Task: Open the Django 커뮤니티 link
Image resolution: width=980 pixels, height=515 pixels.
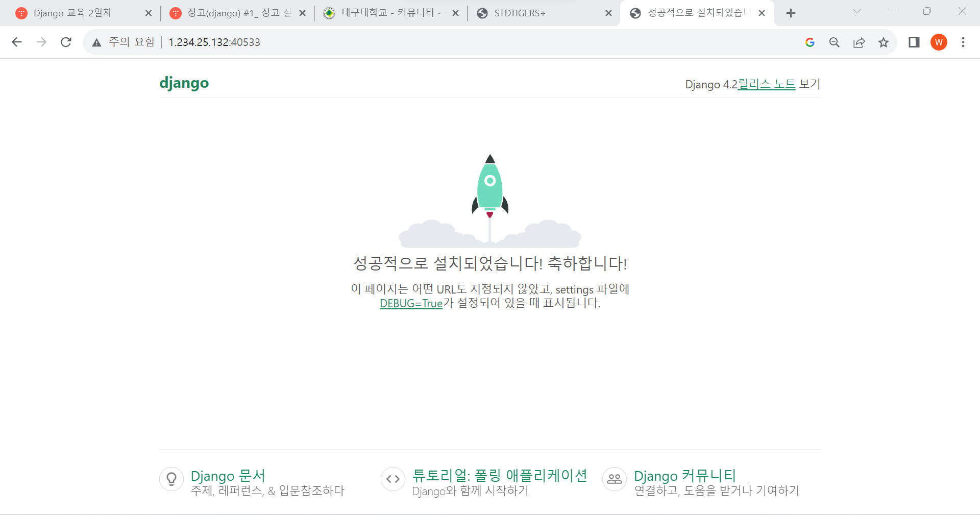Action: 685,476
